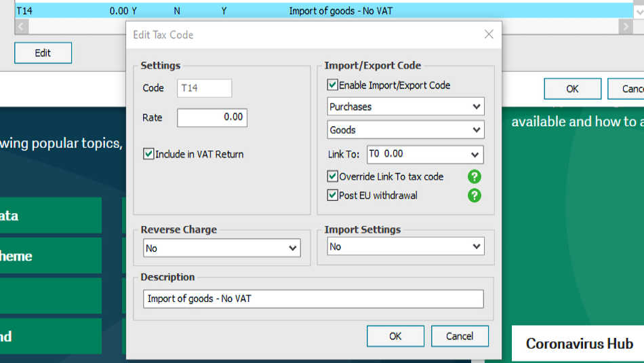Click down arrow of tax list vertical scrollbar
This screenshot has width=644, height=363.
pyautogui.click(x=639, y=12)
